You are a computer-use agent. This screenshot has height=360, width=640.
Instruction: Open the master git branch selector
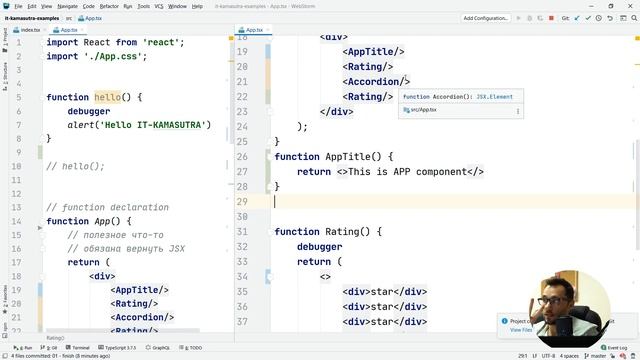[595, 356]
